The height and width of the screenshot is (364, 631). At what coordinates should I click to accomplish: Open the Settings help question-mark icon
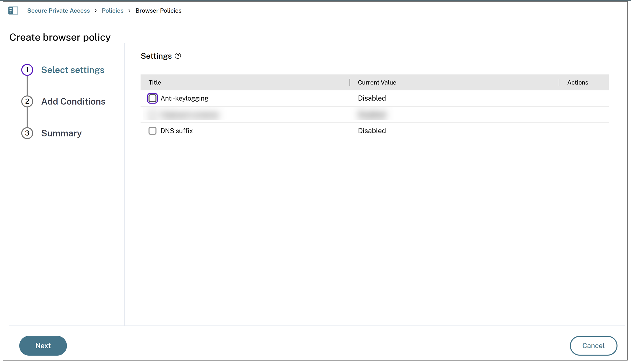pos(178,56)
